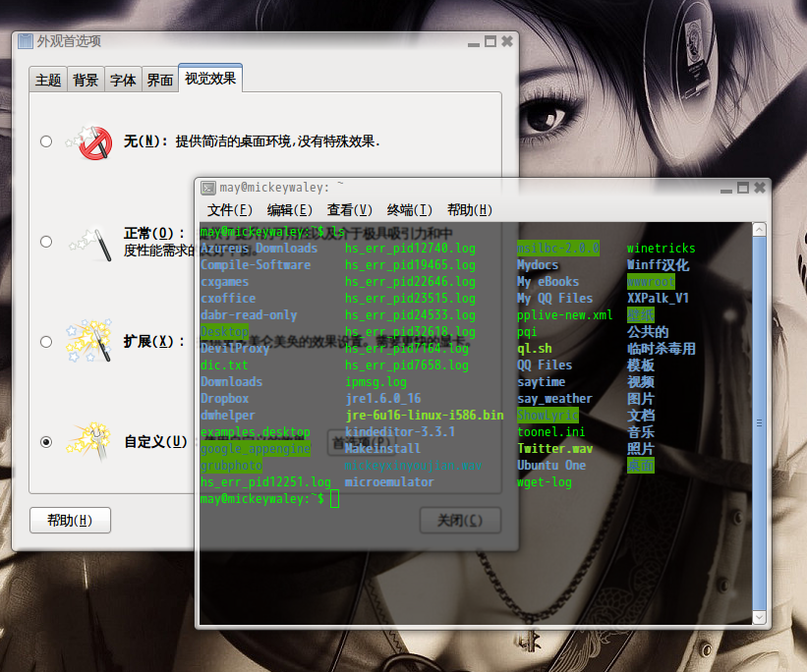This screenshot has width=807, height=672.
Task: Click 'ipmsg.log' in the terminal output
Action: pos(376,382)
